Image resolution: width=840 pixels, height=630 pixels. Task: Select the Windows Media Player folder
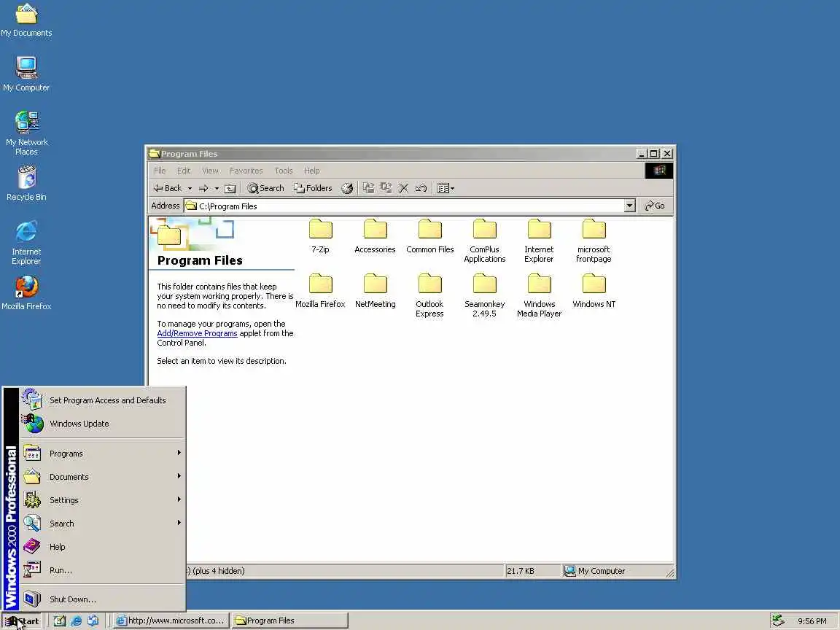tap(539, 296)
